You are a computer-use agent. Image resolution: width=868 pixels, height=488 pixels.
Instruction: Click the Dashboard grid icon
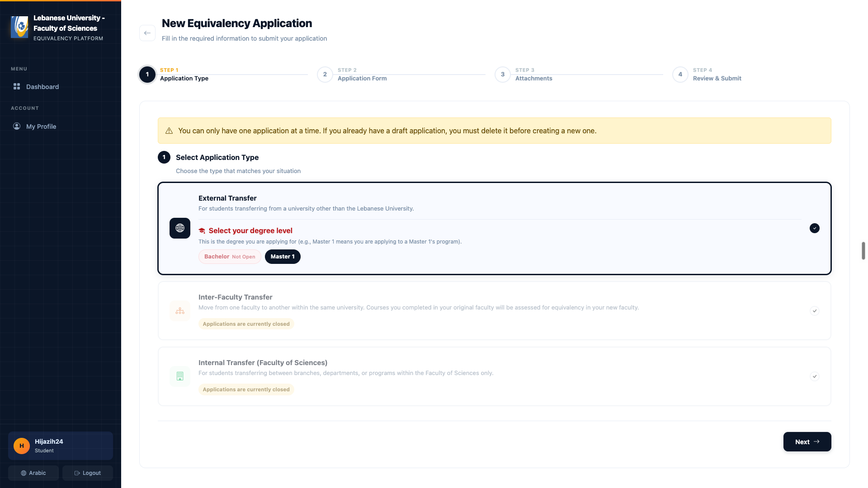[x=17, y=86]
